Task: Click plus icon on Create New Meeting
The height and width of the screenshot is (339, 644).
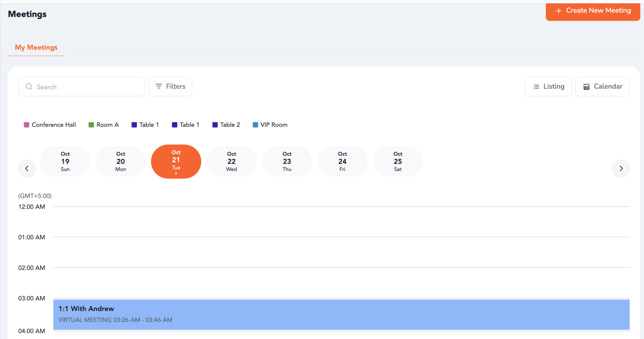Action: coord(559,11)
